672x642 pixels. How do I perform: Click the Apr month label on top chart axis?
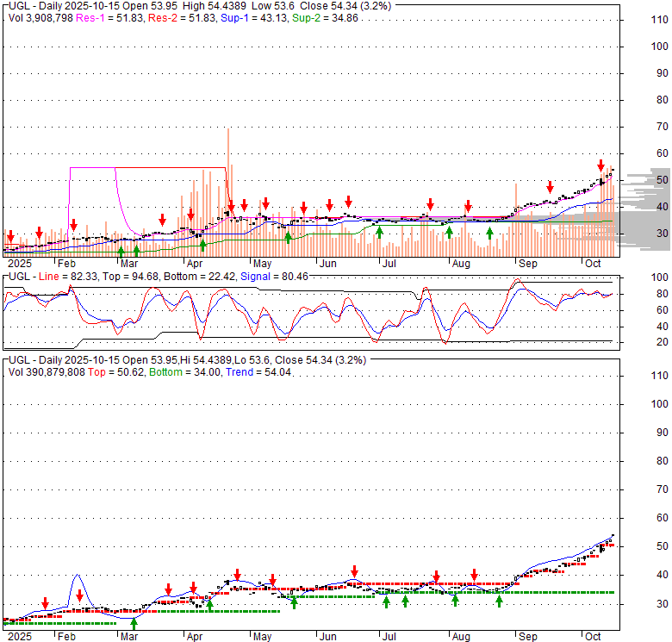[x=195, y=262]
